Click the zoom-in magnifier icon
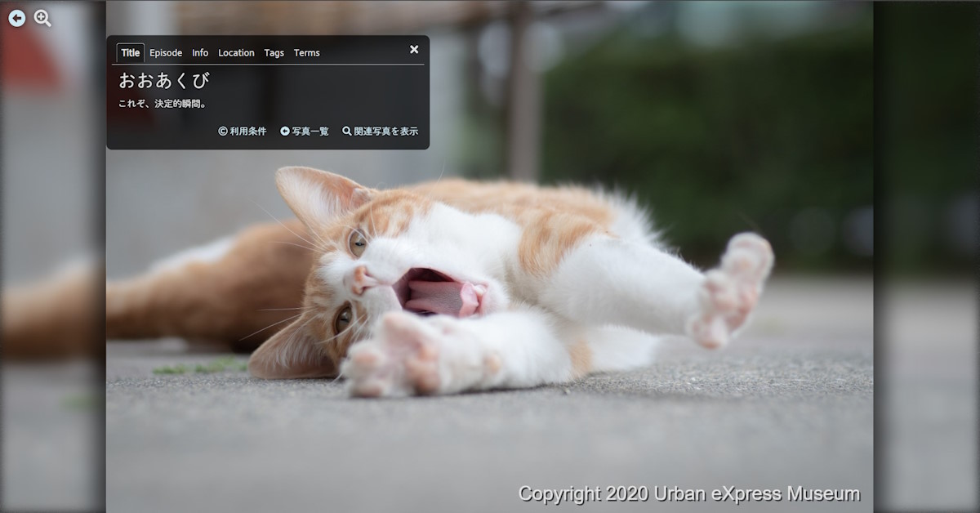This screenshot has height=513, width=980. [42, 18]
